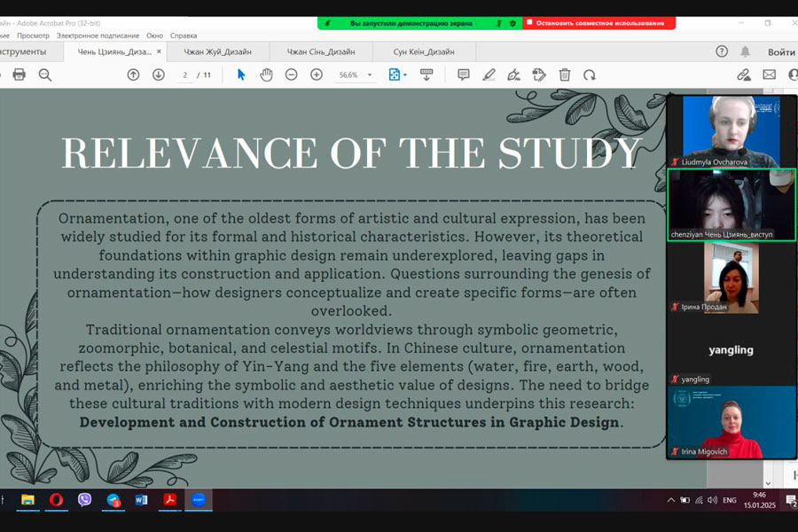Click the print icon
The height and width of the screenshot is (532, 798).
[x=19, y=74]
